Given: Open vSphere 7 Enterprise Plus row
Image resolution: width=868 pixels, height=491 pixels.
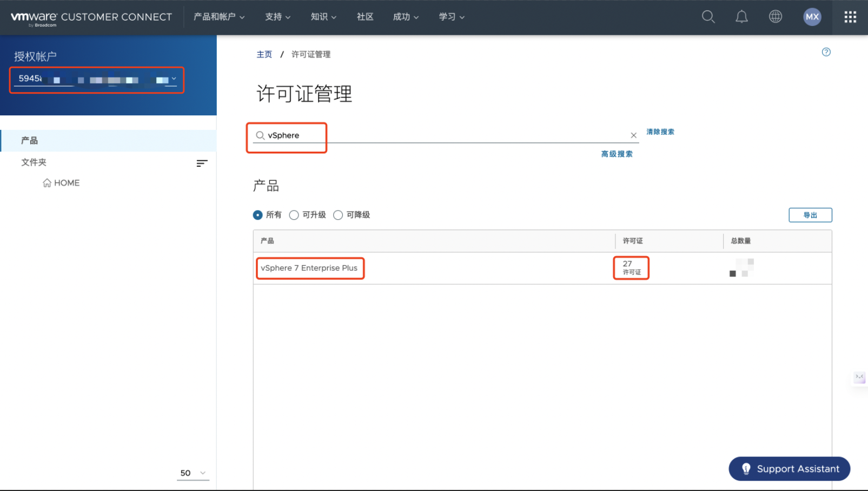Looking at the screenshot, I should tap(309, 268).
